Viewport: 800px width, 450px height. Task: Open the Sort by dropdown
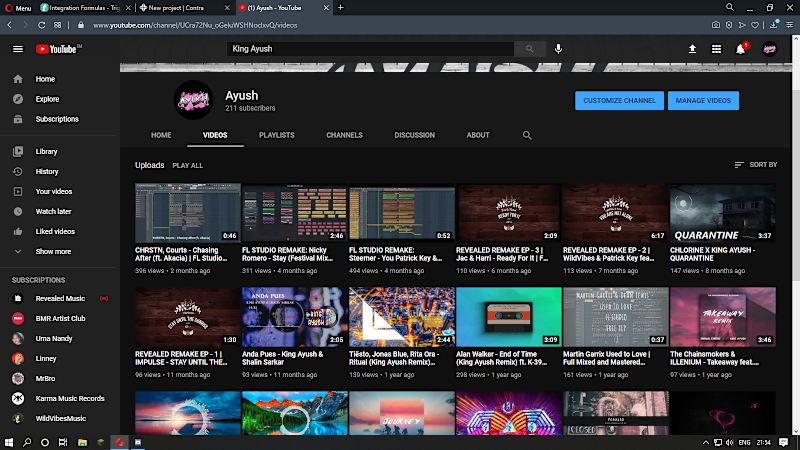click(756, 165)
